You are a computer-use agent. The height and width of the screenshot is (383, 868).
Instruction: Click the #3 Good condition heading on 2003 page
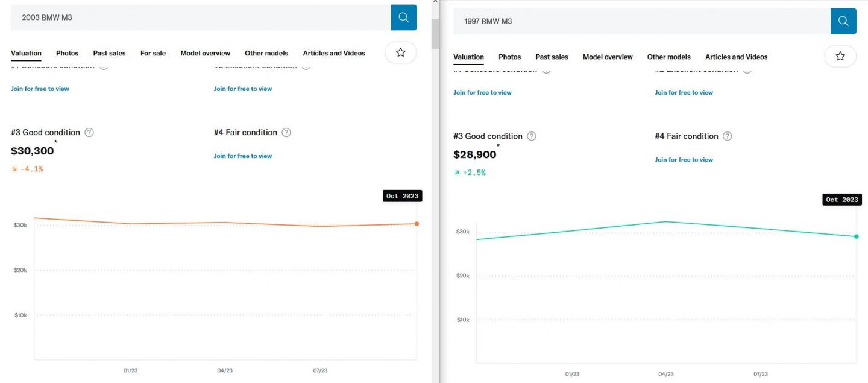tap(45, 133)
